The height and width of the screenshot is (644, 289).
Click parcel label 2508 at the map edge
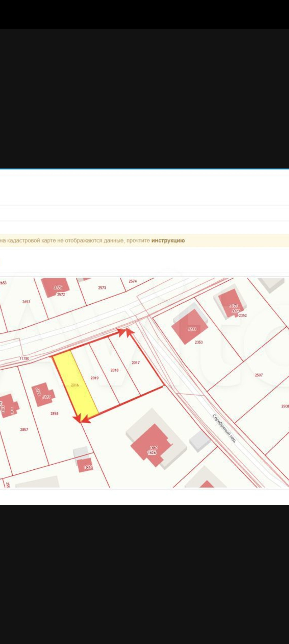[285, 406]
